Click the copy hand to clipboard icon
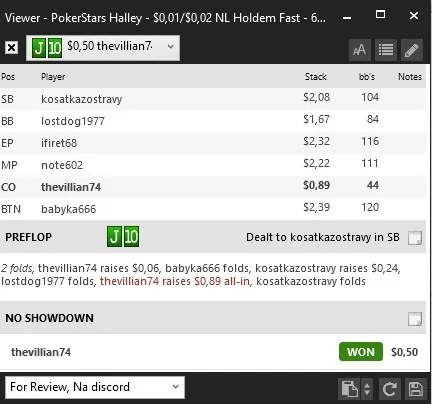The width and height of the screenshot is (432, 404). (349, 389)
